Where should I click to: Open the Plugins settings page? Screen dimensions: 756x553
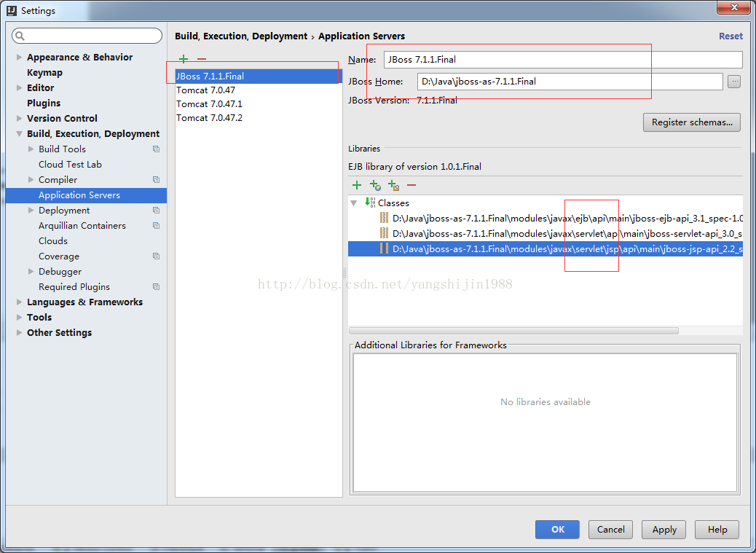point(44,103)
